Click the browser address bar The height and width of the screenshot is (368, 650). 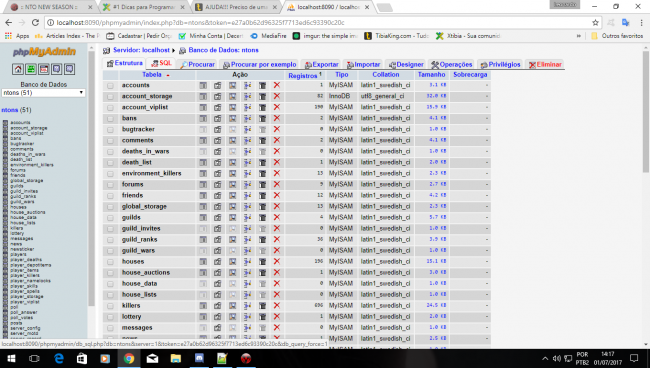[x=323, y=22]
